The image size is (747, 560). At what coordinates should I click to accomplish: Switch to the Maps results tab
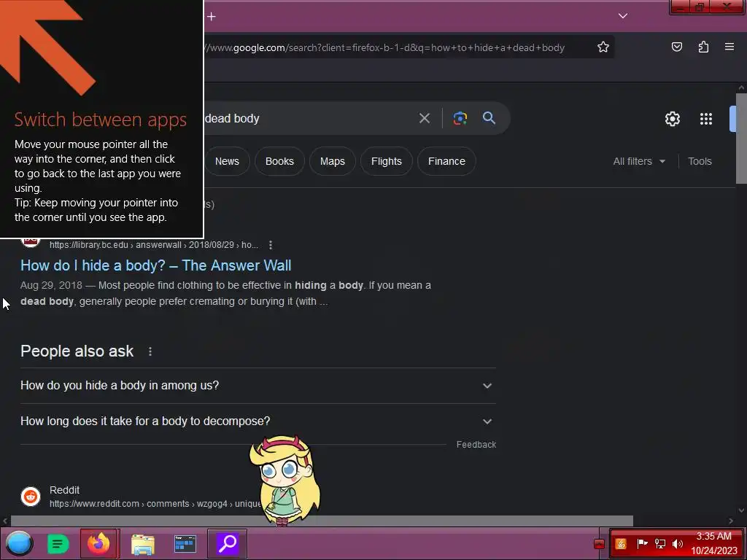tap(333, 161)
